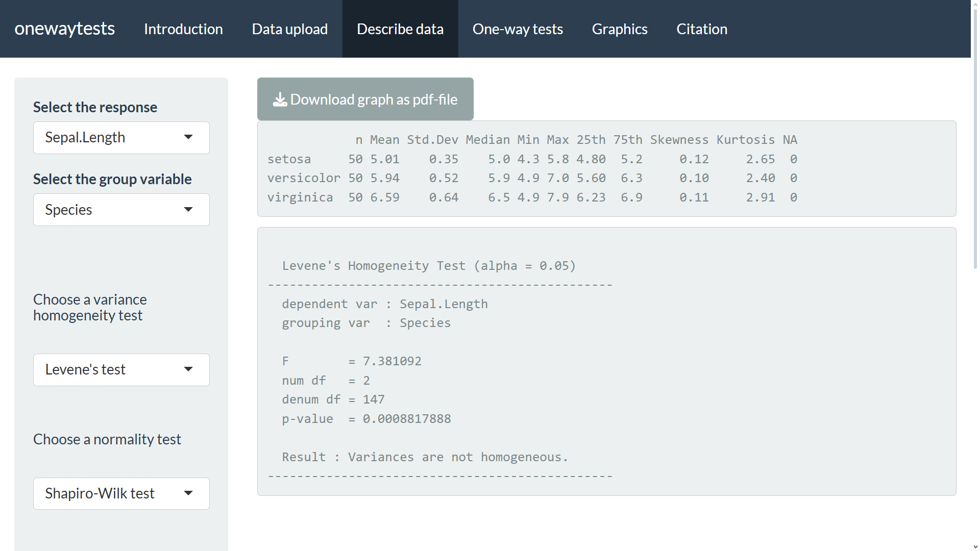Click the denum df 147 line

[333, 399]
